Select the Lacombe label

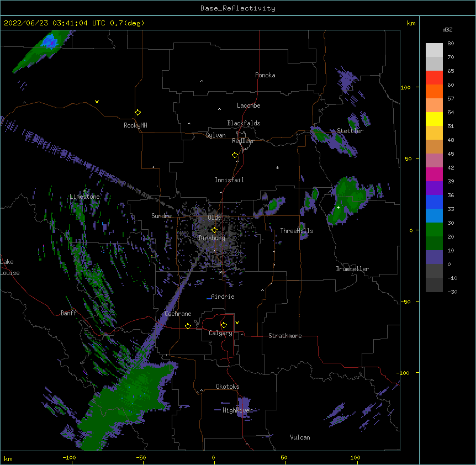[x=248, y=105]
